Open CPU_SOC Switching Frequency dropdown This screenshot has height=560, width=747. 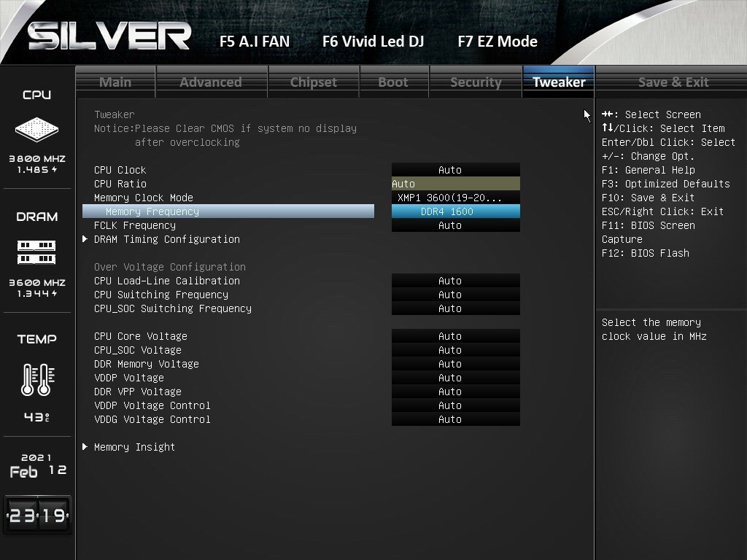455,308
